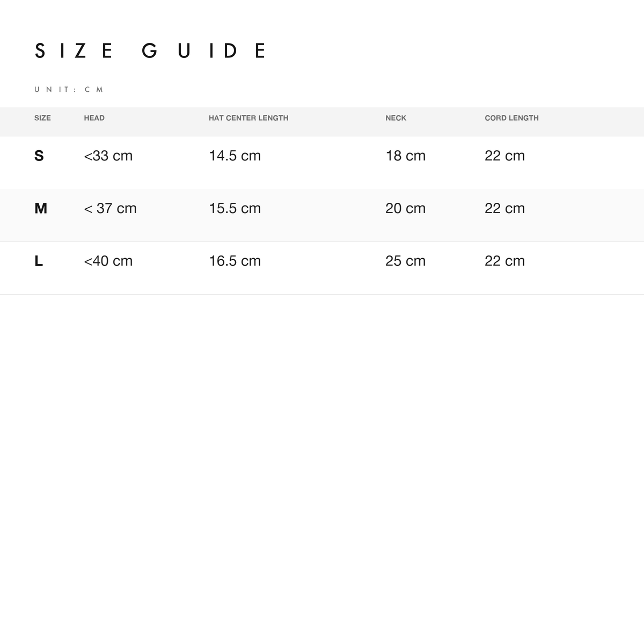
Task: Click the < 37 cm head value
Action: [111, 208]
